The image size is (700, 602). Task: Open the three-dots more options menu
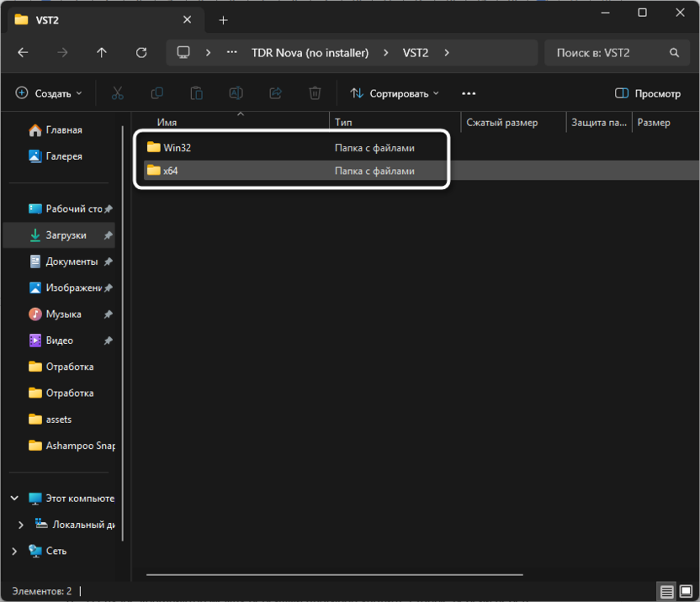click(x=469, y=93)
